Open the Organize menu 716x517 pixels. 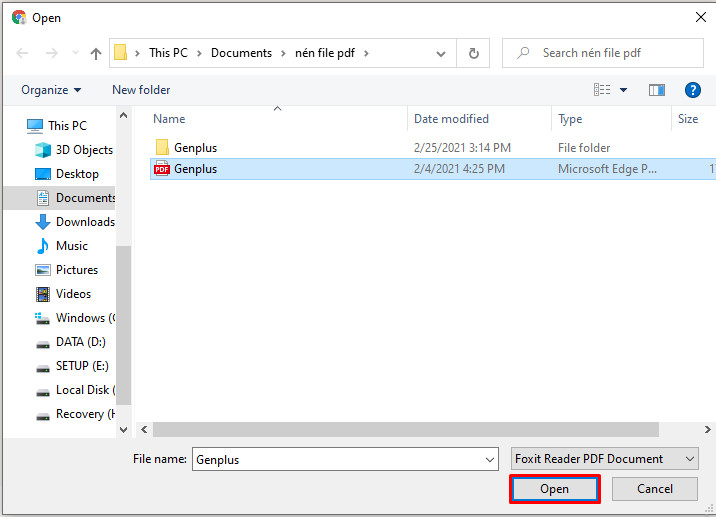point(51,90)
